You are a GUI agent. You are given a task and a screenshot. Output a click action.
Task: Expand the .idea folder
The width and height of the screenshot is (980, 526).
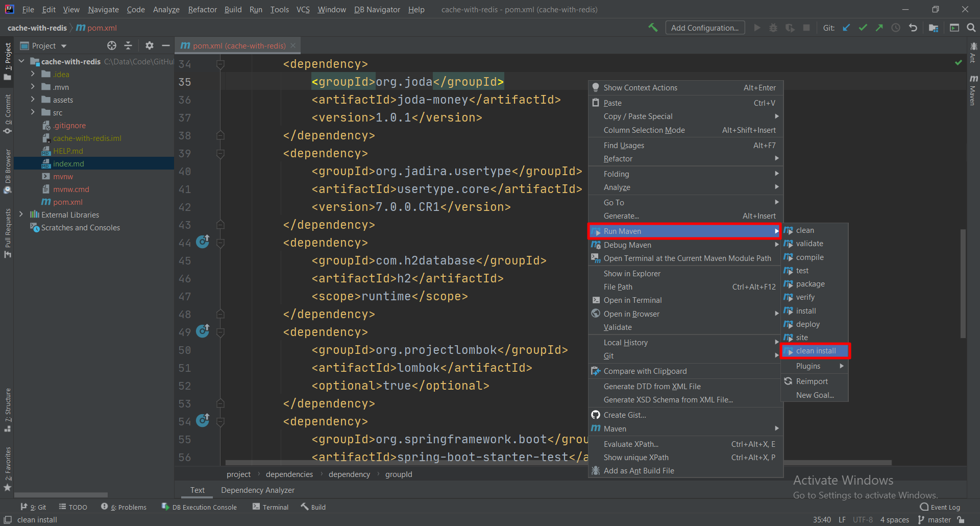pos(33,74)
